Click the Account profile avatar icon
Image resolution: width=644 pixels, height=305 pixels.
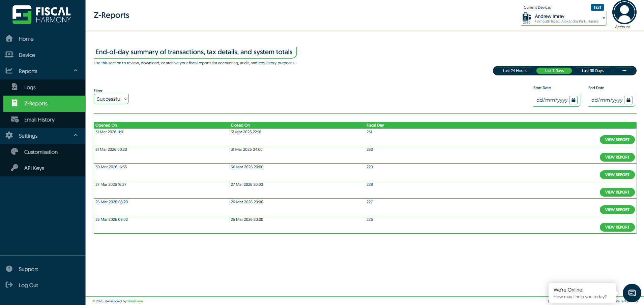[624, 12]
